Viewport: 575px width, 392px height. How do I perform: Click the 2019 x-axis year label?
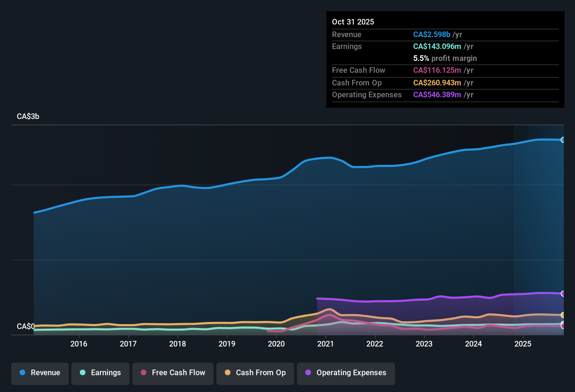point(227,344)
